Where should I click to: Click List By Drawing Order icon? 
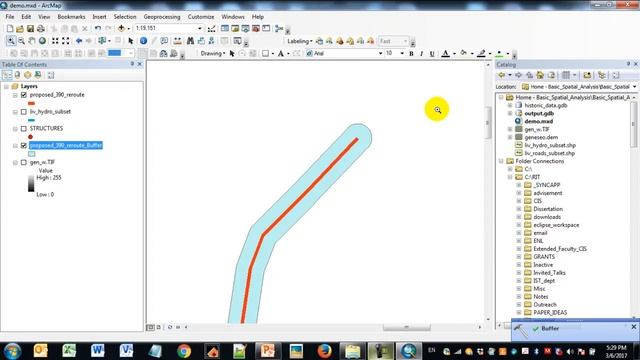[x=7, y=75]
